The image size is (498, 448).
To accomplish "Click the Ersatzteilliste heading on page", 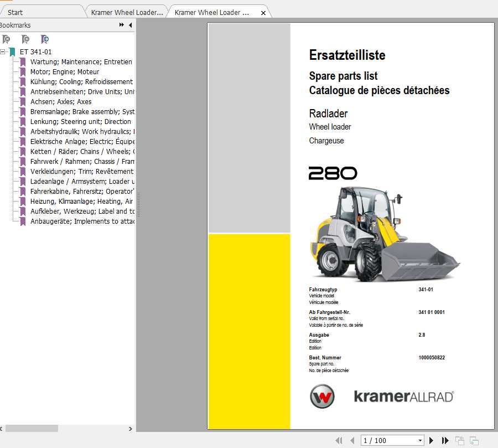I will tap(347, 55).
